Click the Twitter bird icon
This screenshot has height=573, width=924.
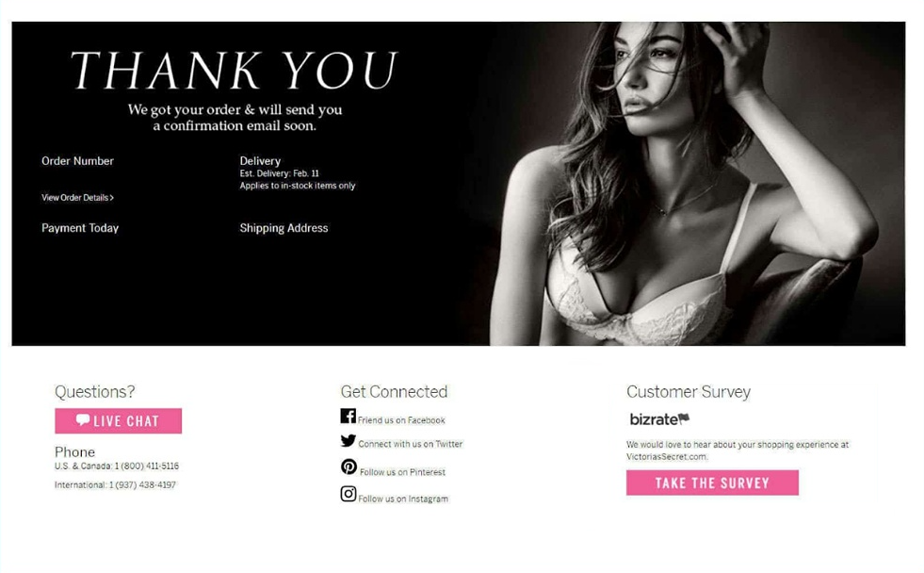point(348,440)
